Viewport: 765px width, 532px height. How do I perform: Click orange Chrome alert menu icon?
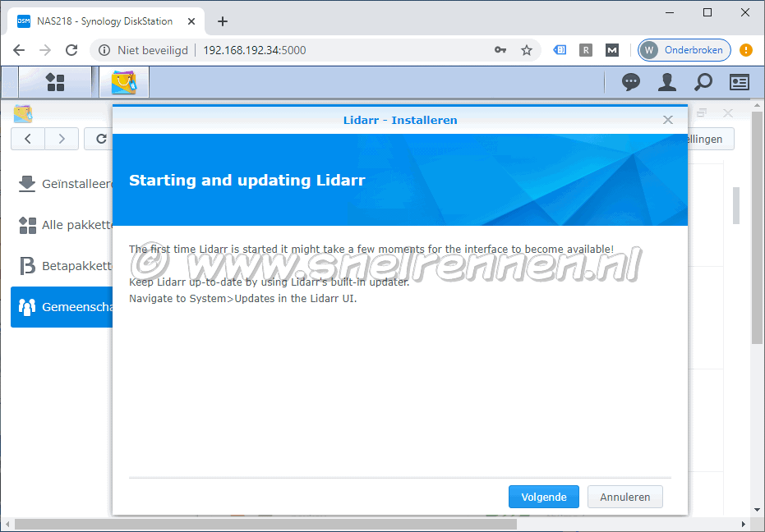pos(746,50)
